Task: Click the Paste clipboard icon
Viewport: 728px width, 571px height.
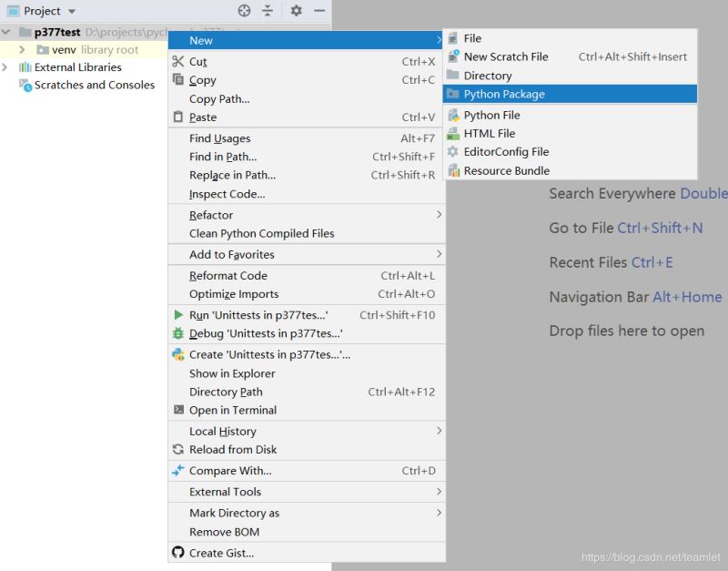Action: (178, 117)
